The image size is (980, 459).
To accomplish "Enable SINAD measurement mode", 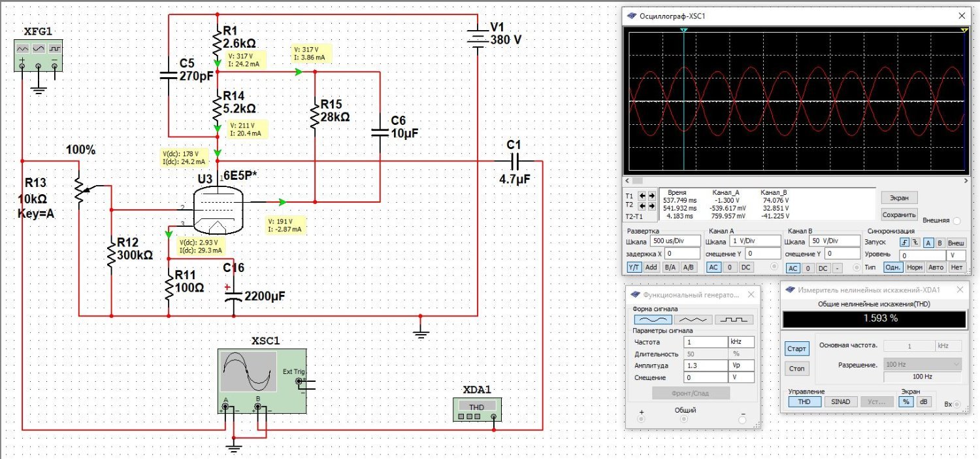I will coord(840,402).
